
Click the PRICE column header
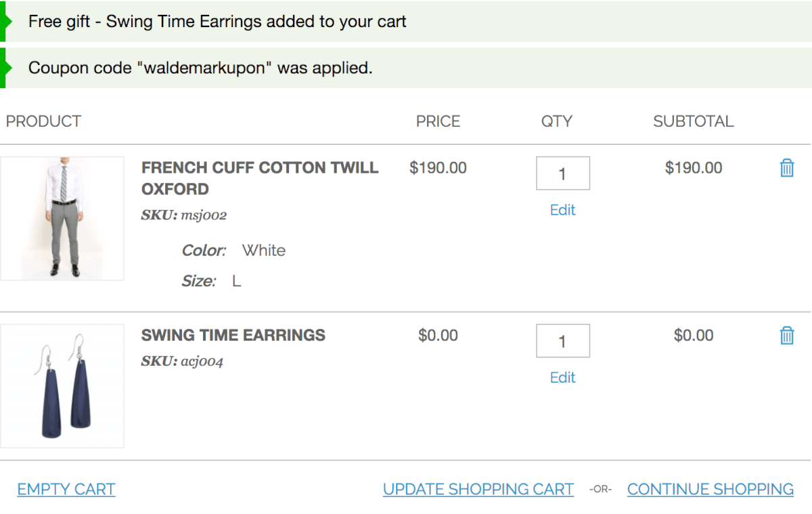[438, 122]
